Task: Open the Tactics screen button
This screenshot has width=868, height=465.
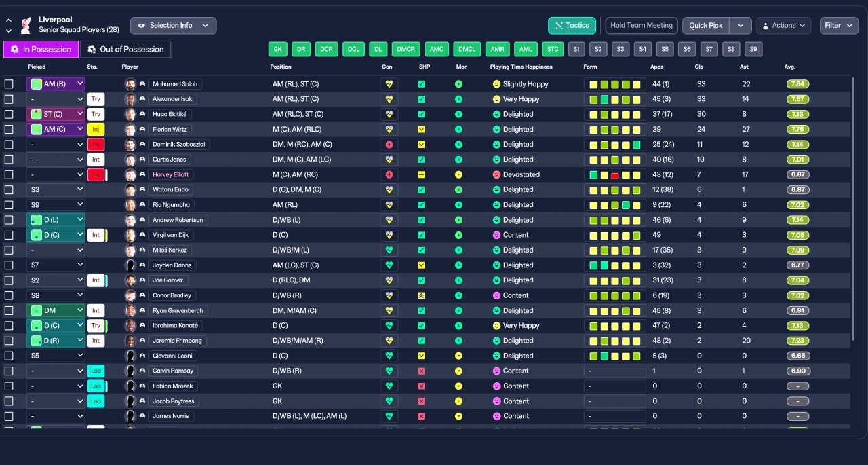Action: [572, 26]
